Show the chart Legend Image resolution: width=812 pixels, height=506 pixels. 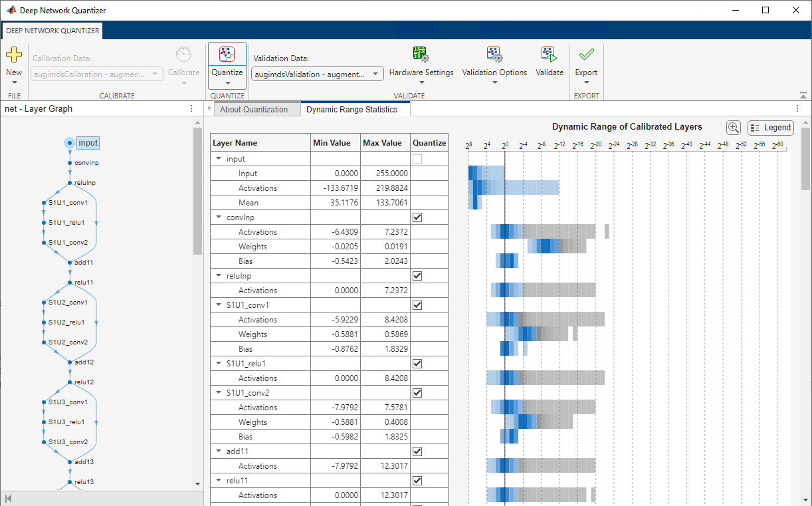pos(770,128)
